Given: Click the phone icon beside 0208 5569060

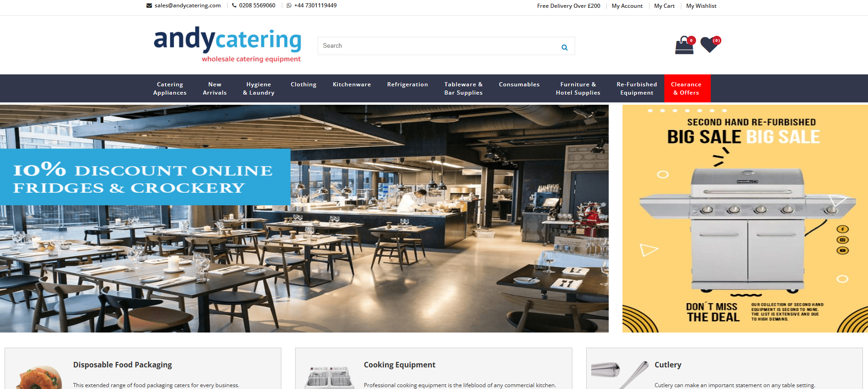Looking at the screenshot, I should tap(234, 6).
